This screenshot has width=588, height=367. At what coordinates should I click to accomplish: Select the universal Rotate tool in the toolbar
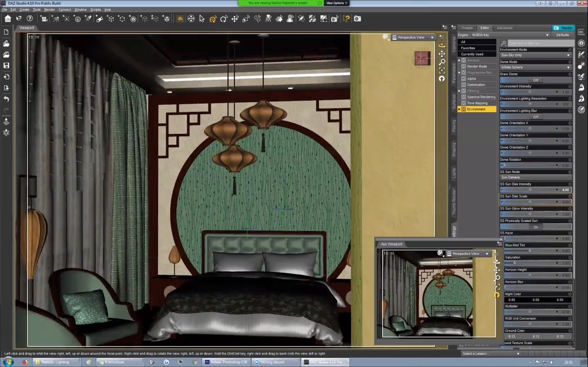tap(213, 19)
